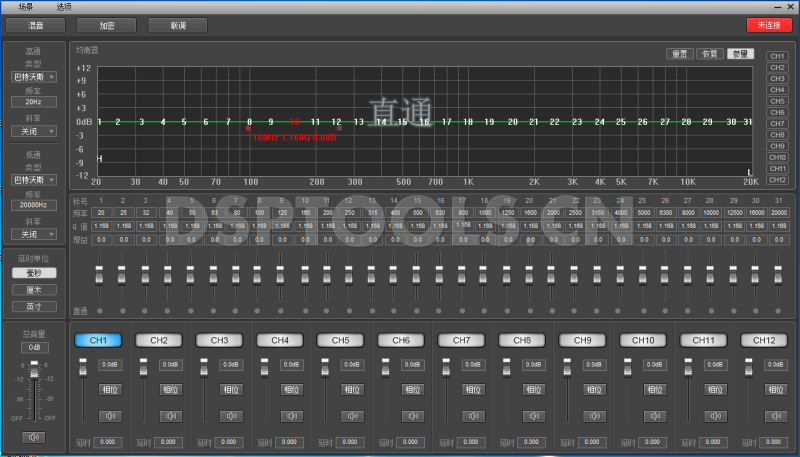Open the 选项 menu
Screen dimensions: 800x457
pos(63,6)
